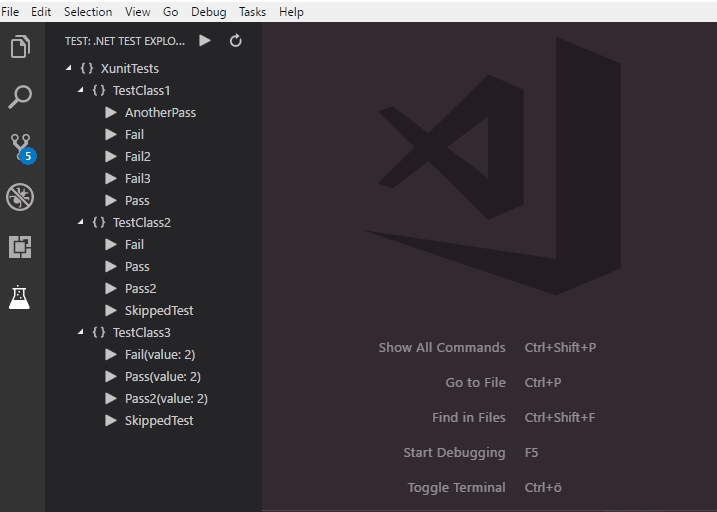
Task: Open the Tasks menu
Action: coord(252,12)
